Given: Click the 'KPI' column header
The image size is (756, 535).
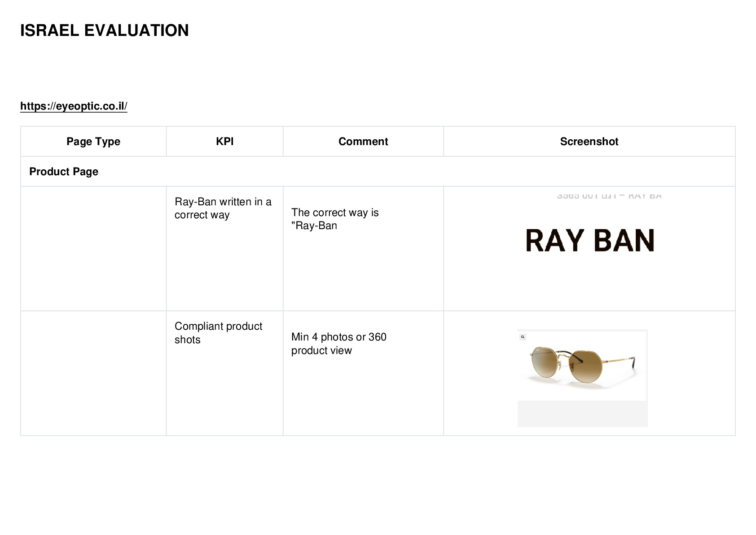Looking at the screenshot, I should pyautogui.click(x=225, y=141).
